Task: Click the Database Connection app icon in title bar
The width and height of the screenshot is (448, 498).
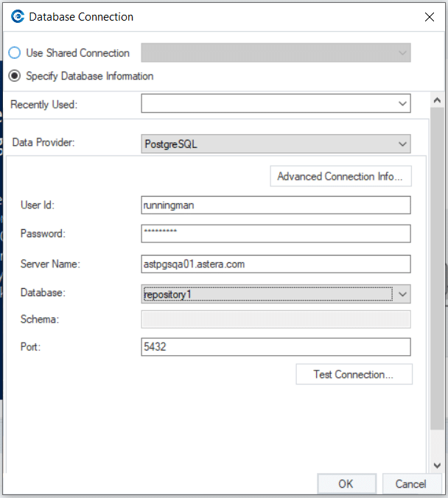Action: (x=17, y=16)
